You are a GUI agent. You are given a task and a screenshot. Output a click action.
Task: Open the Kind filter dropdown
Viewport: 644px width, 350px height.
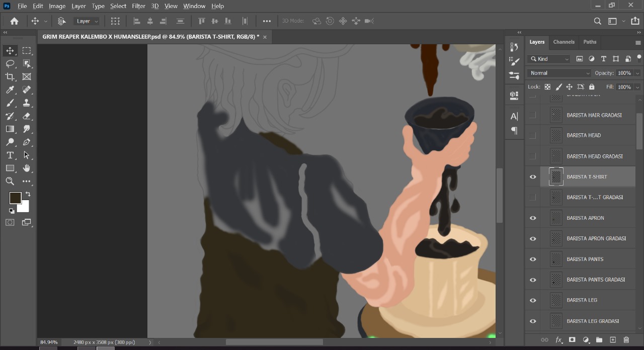pos(549,59)
